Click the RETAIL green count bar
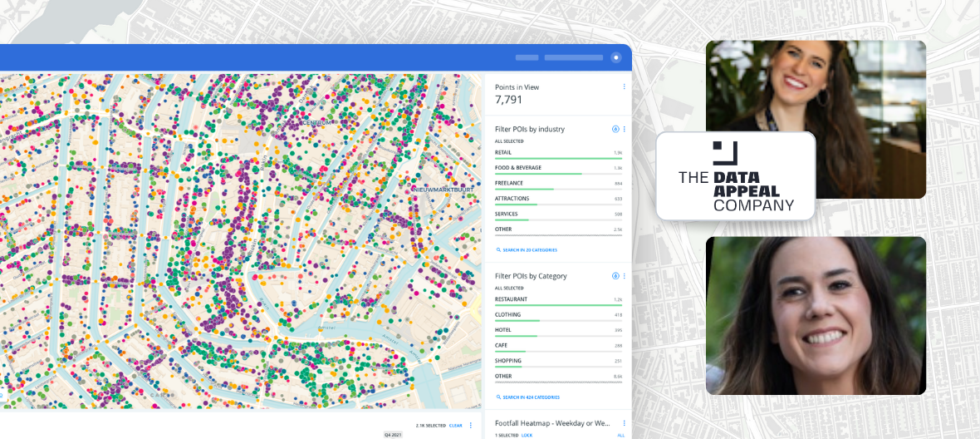Image resolution: width=980 pixels, height=439 pixels. (x=558, y=158)
